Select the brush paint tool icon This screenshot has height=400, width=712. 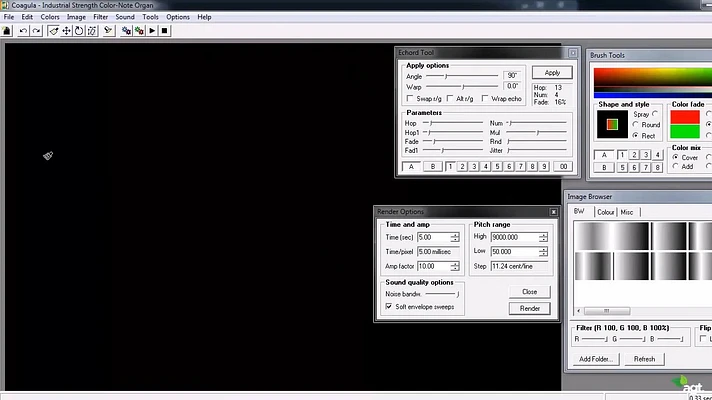click(x=54, y=31)
